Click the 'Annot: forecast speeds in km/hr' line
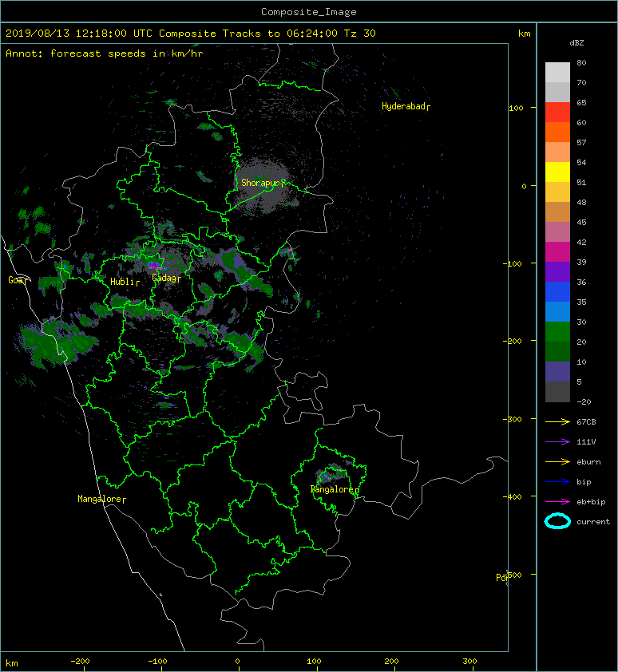Screen dimensions: 618x672 [x=105, y=53]
